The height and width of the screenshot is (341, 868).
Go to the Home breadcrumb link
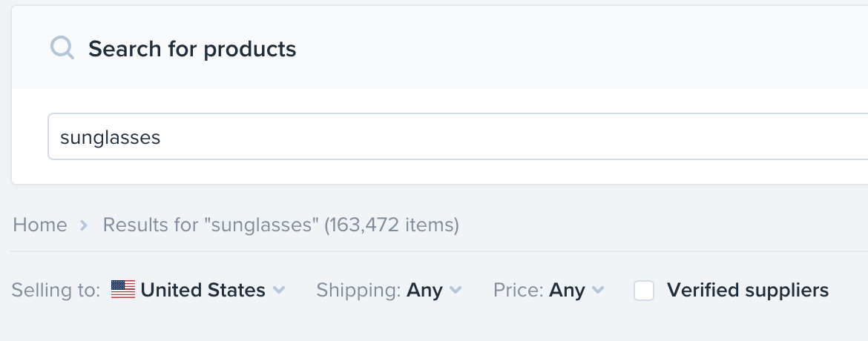point(40,225)
